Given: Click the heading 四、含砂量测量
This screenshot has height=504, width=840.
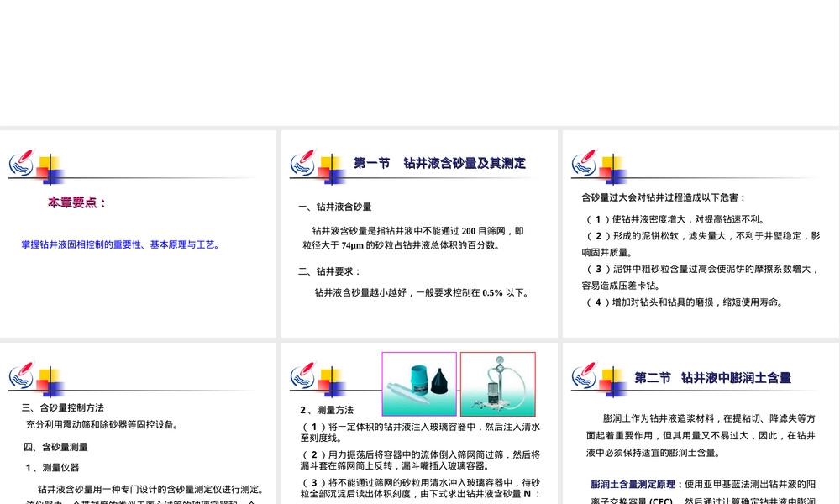Looking at the screenshot, I should tap(55, 447).
